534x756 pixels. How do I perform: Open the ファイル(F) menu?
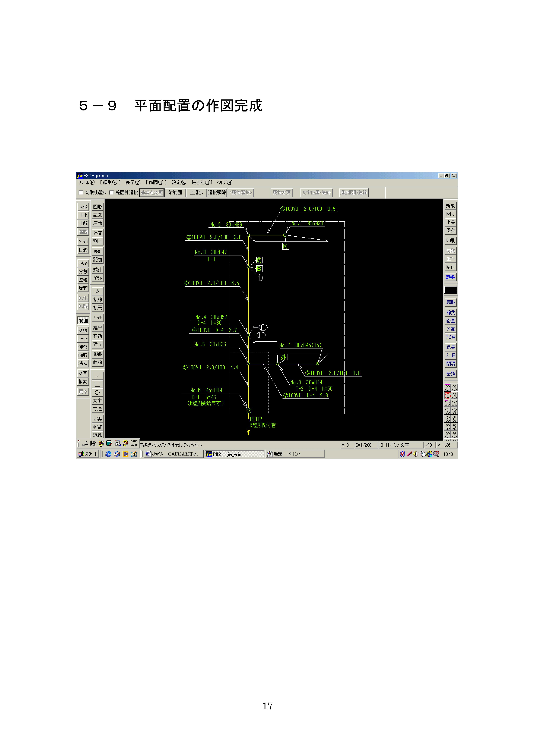click(87, 182)
